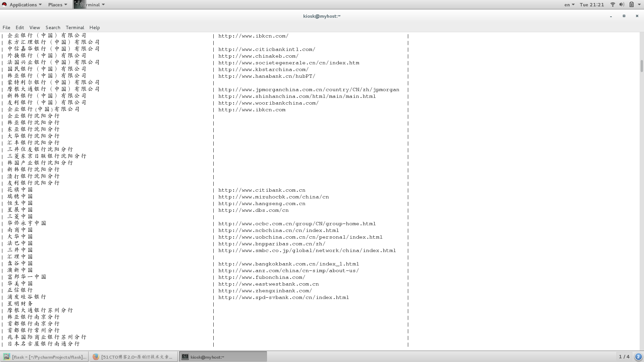Open the Search menu

click(x=53, y=27)
